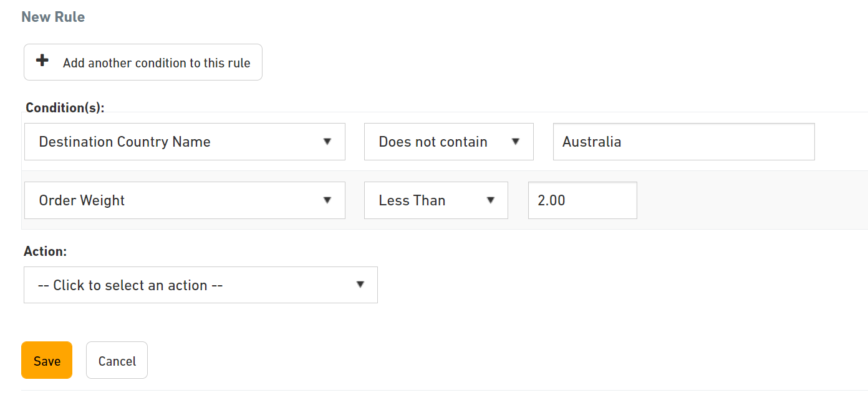Click the 'Add another condition to this rule' text
This screenshot has width=868, height=420.
157,63
